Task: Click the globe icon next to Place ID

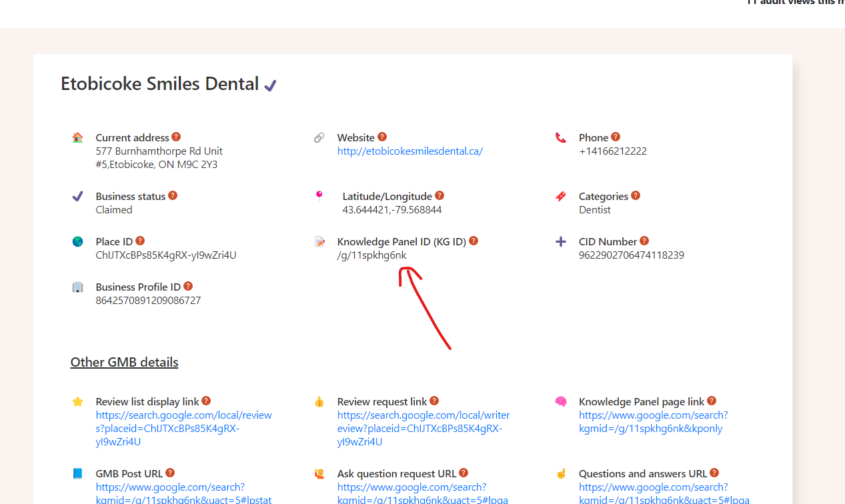Action: click(x=78, y=241)
